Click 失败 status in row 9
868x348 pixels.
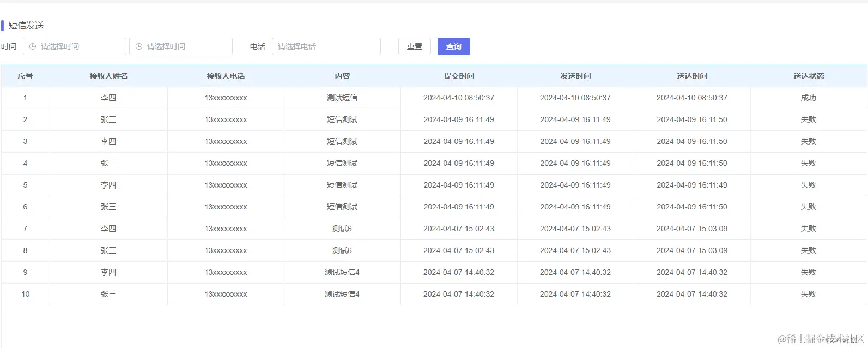pos(809,272)
